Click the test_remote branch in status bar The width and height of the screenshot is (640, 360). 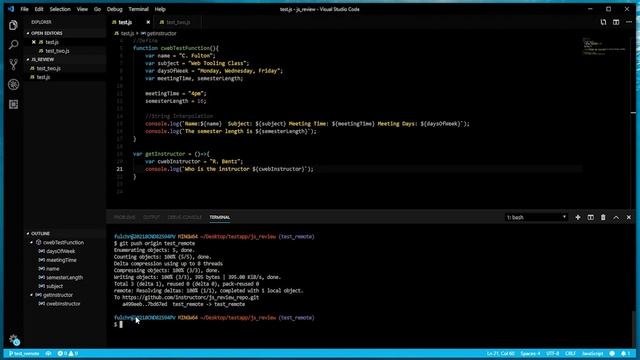[x=24, y=353]
